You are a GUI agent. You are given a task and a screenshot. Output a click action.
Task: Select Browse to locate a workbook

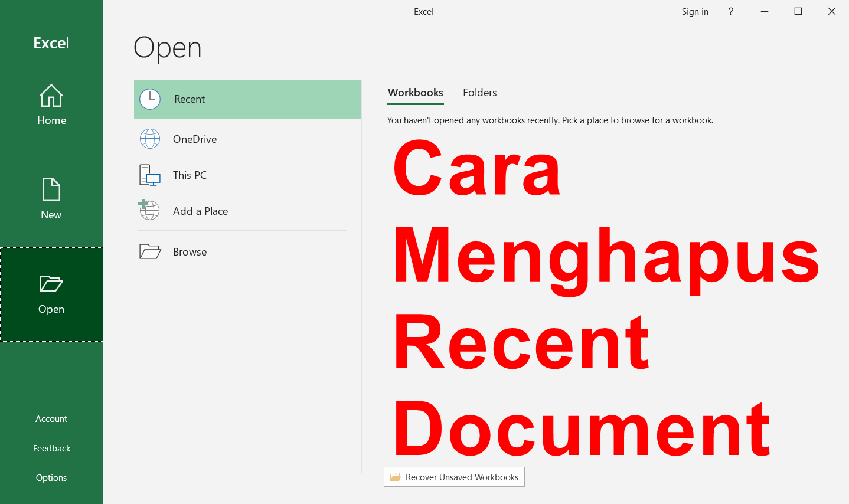(189, 251)
